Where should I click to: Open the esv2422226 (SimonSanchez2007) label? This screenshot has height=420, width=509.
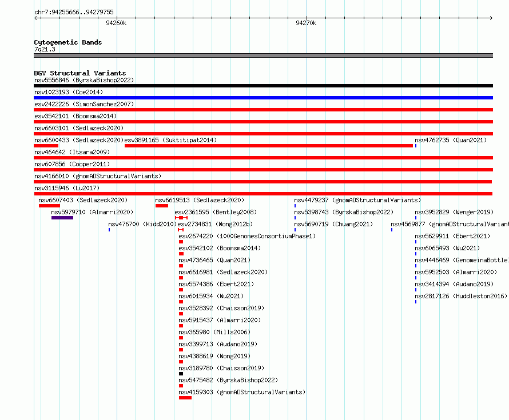[x=84, y=104]
